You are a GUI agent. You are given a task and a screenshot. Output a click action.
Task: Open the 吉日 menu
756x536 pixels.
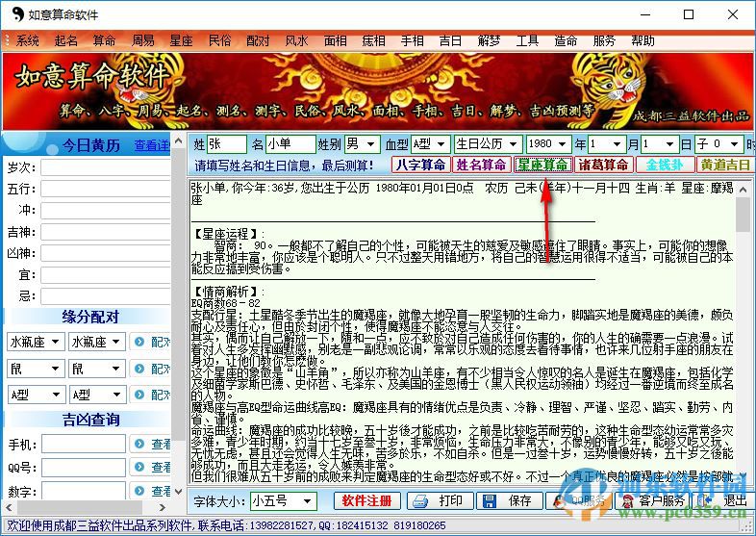450,41
